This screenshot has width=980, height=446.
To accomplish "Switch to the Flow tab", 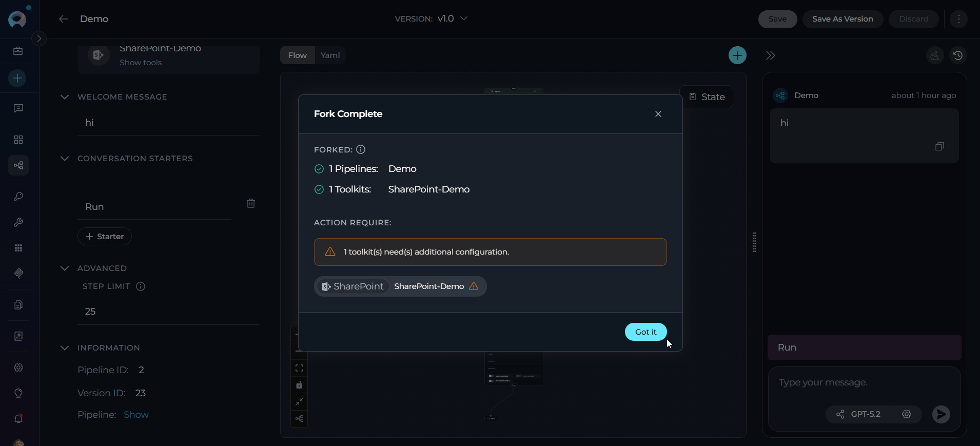I will click(297, 55).
